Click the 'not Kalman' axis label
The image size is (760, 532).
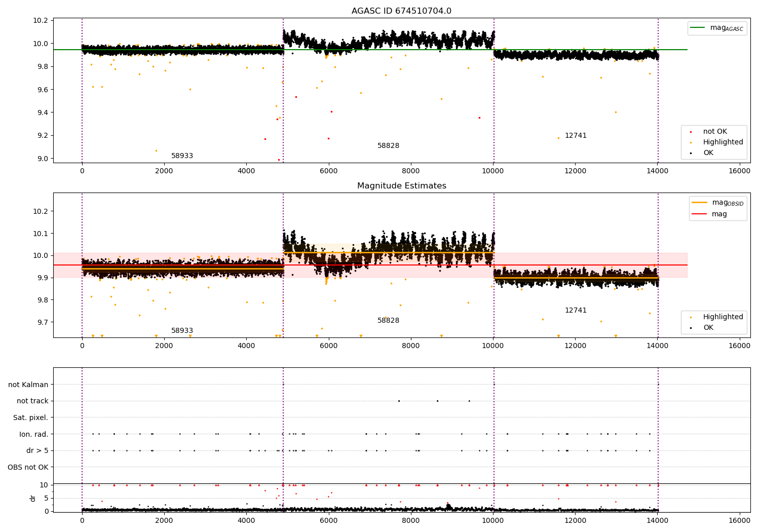28,385
